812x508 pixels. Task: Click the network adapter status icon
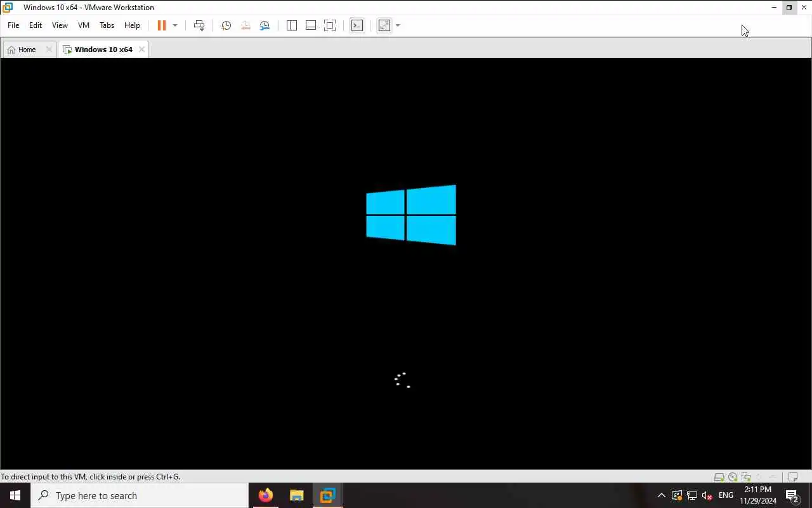pos(746,477)
